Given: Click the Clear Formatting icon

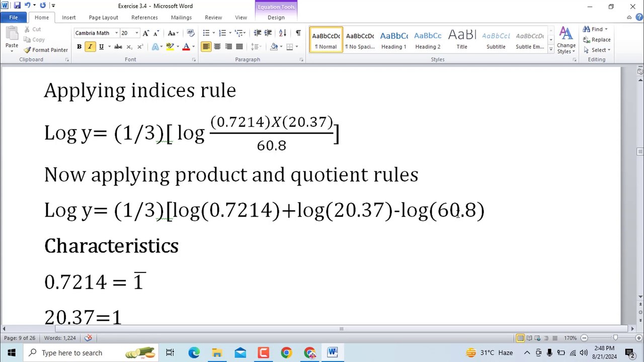Looking at the screenshot, I should (191, 33).
